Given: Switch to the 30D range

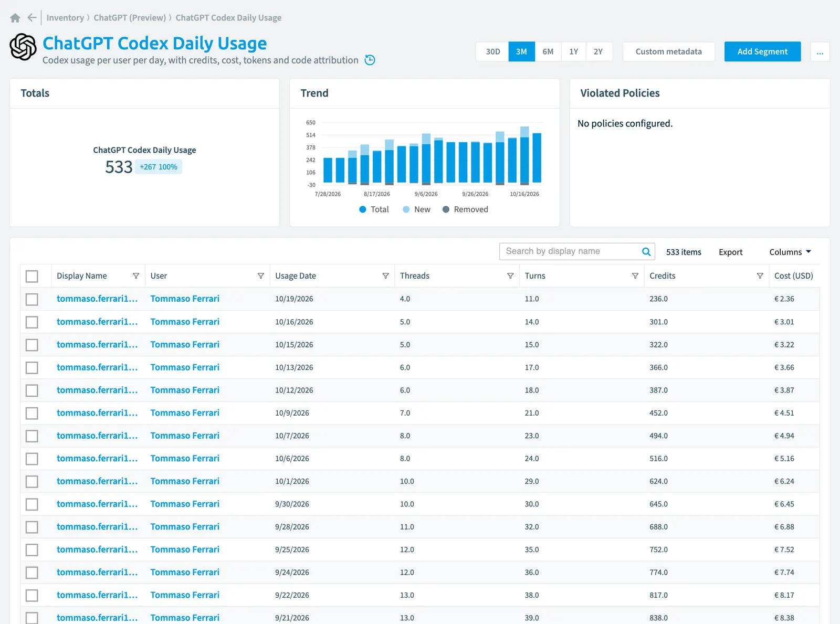Looking at the screenshot, I should pos(492,51).
